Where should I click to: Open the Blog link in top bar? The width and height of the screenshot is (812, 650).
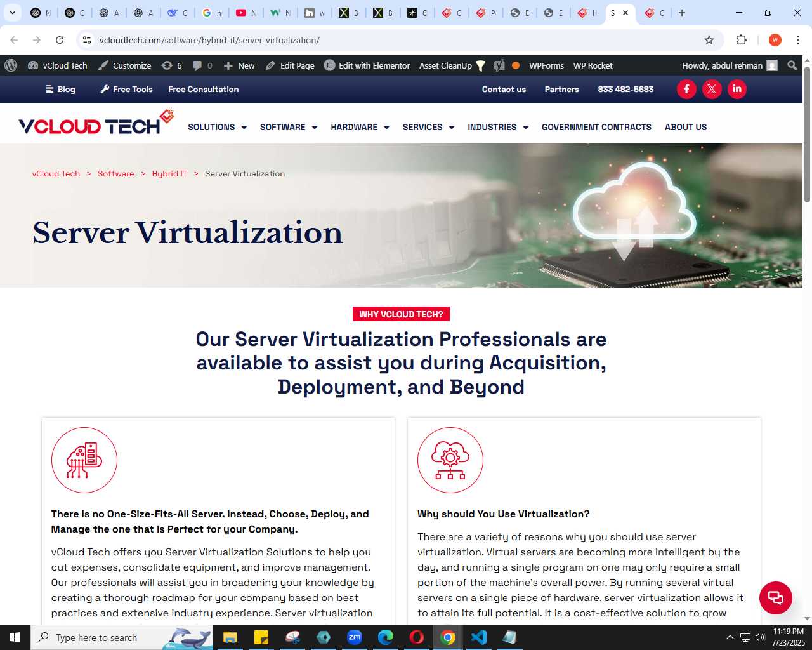[60, 90]
